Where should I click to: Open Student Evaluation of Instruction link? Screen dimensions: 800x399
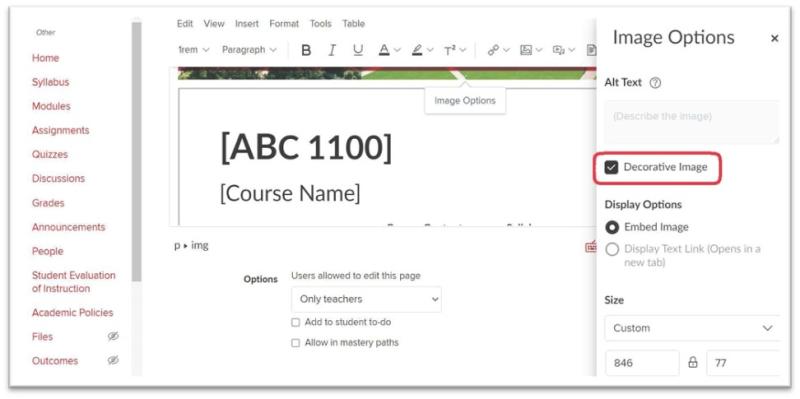74,282
